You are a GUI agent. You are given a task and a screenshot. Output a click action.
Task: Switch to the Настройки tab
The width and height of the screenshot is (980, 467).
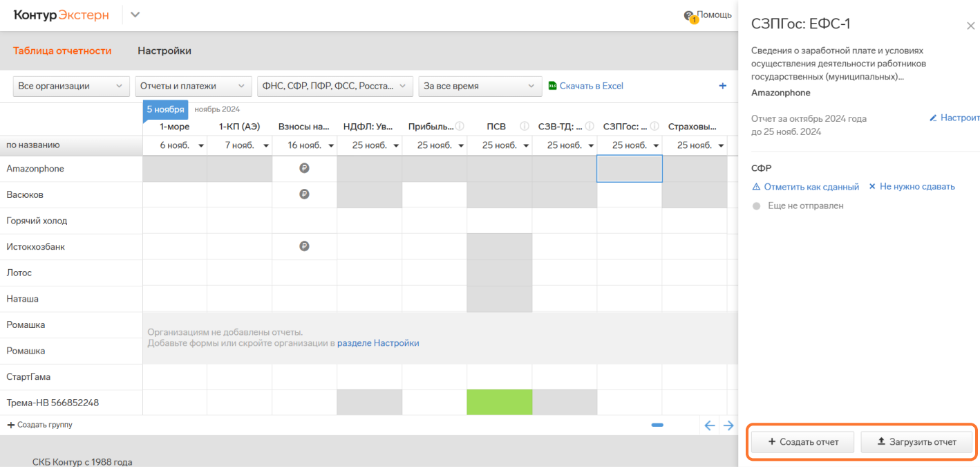[x=164, y=51]
